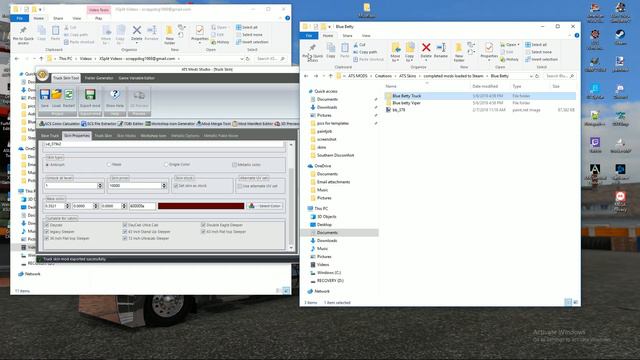Open the Base Truck sub-tab
The height and width of the screenshot is (360, 640).
pos(50,136)
